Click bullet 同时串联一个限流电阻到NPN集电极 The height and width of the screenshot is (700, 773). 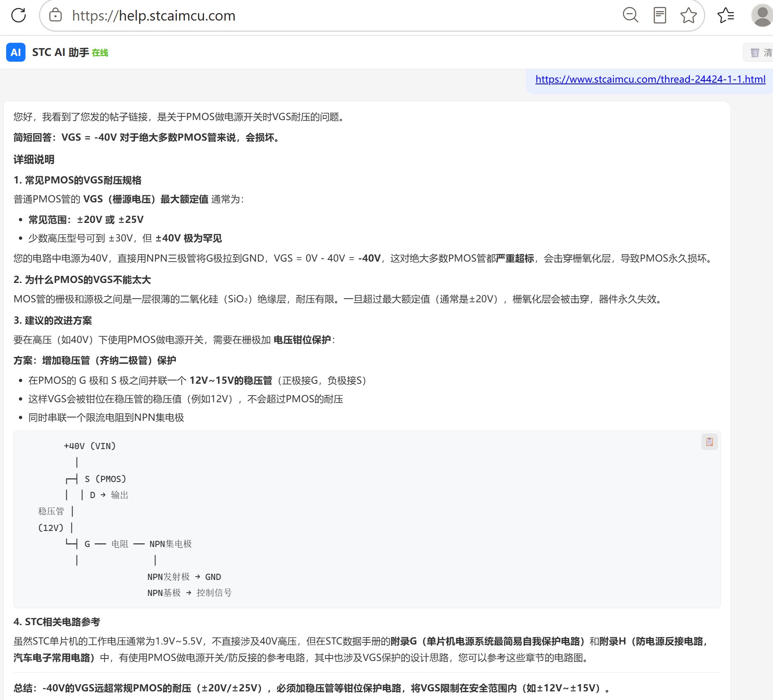point(106,417)
